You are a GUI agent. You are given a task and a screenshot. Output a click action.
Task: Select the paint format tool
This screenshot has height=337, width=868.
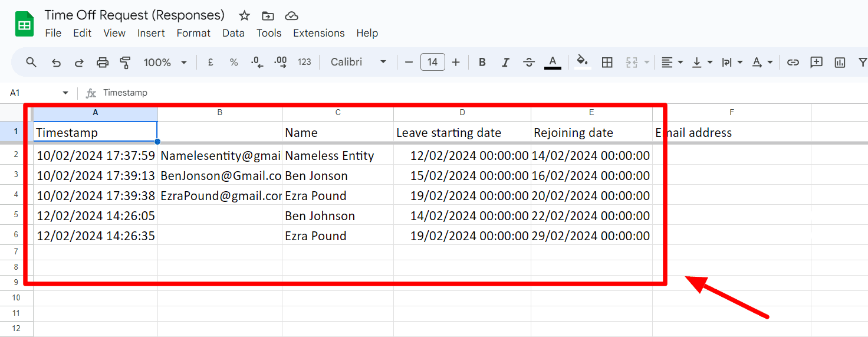[125, 62]
